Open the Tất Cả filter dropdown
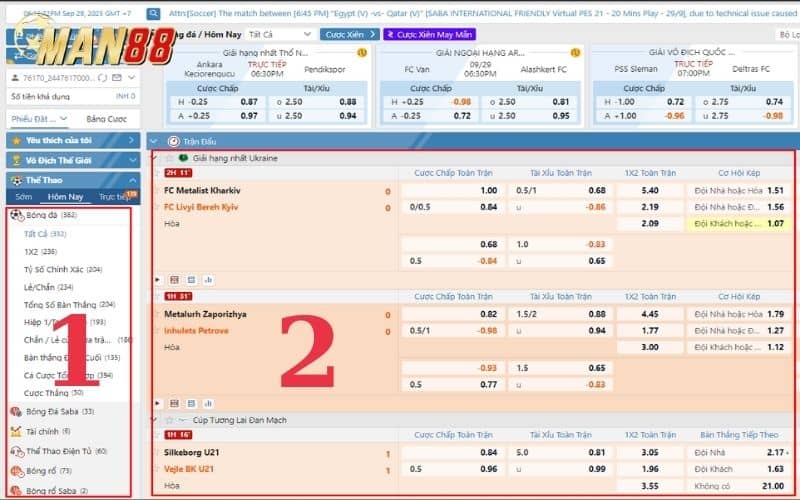800x500 pixels. click(x=280, y=34)
